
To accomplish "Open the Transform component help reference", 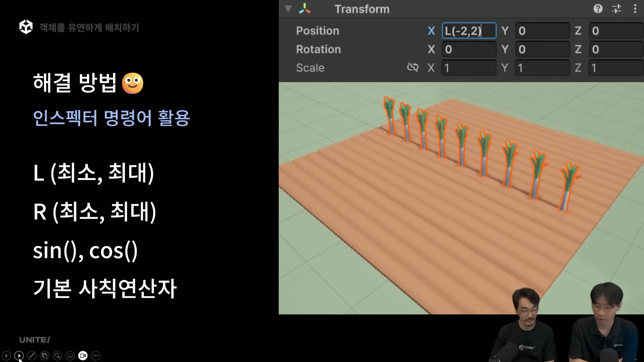I will 598,9.
